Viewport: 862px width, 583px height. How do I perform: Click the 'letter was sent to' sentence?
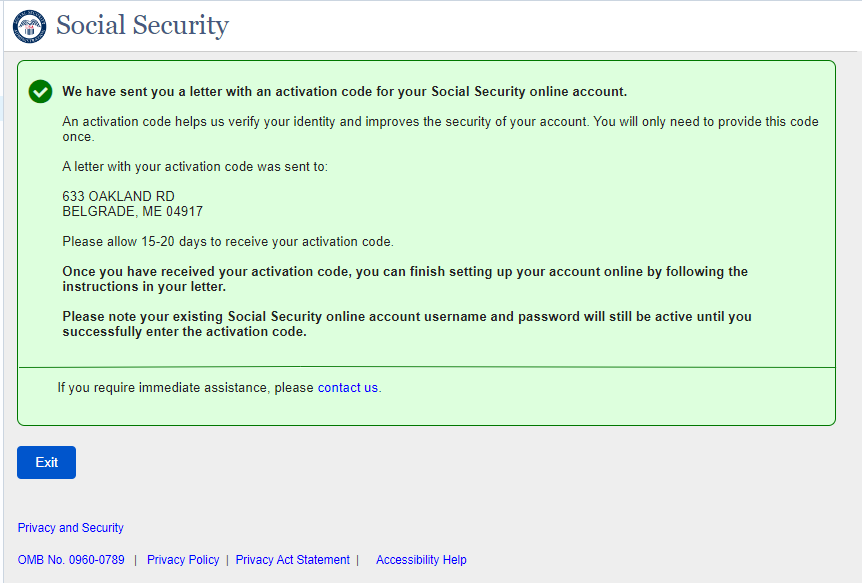coord(194,167)
